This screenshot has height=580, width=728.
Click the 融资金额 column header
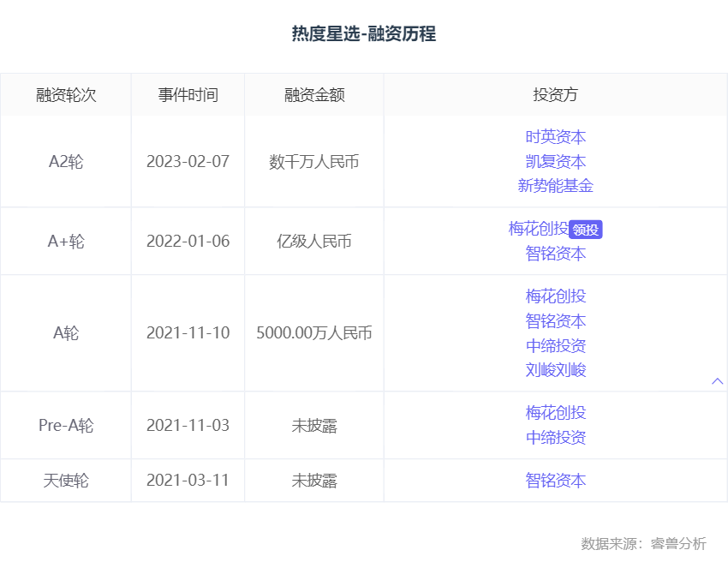point(314,95)
